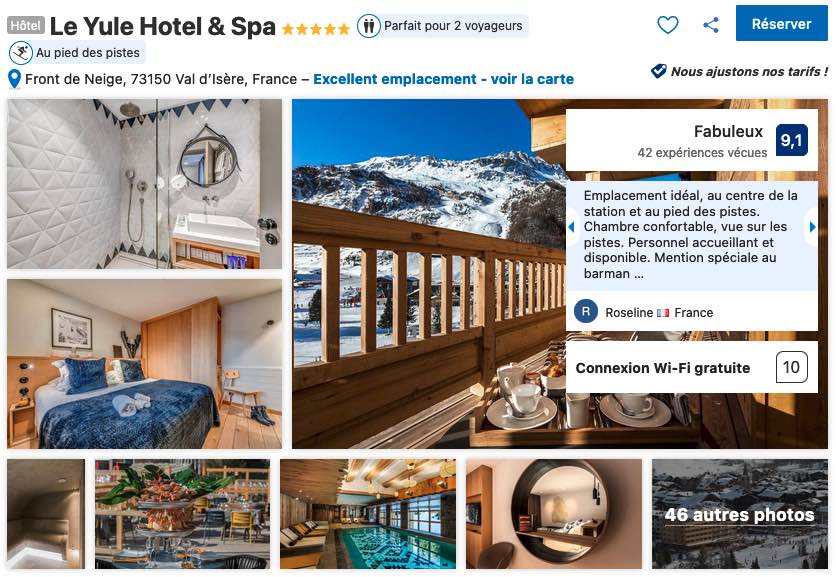The image size is (836, 577).
Task: Click Roseline's avatar circle
Action: pyautogui.click(x=585, y=311)
